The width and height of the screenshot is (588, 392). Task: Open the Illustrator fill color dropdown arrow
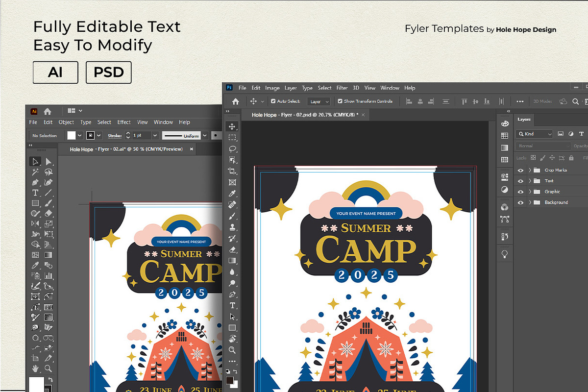79,135
